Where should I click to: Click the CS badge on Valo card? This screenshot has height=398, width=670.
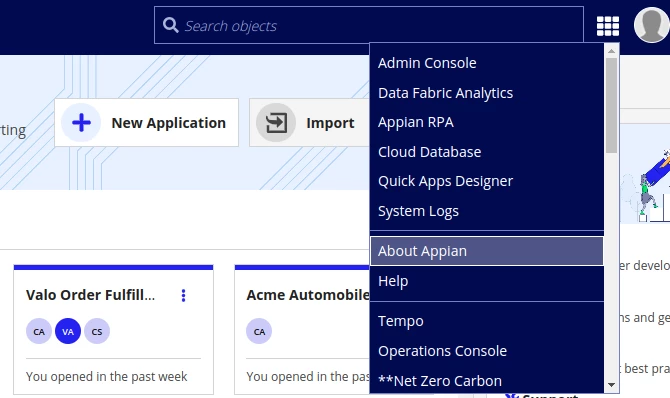[x=97, y=331]
